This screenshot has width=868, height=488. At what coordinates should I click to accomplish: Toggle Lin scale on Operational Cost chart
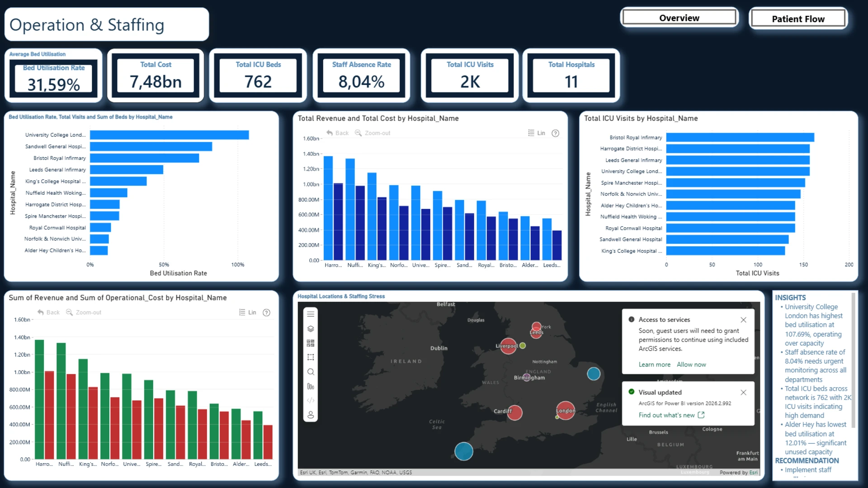point(247,313)
